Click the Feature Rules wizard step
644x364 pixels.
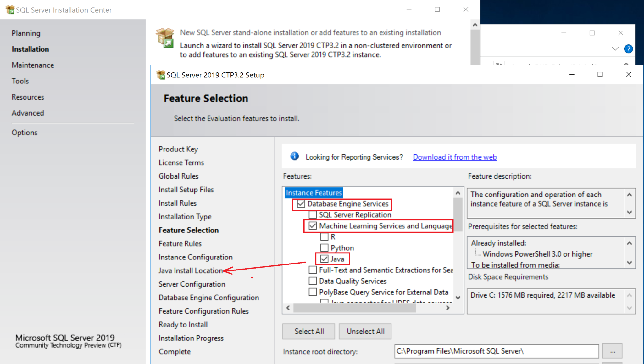[x=180, y=244]
